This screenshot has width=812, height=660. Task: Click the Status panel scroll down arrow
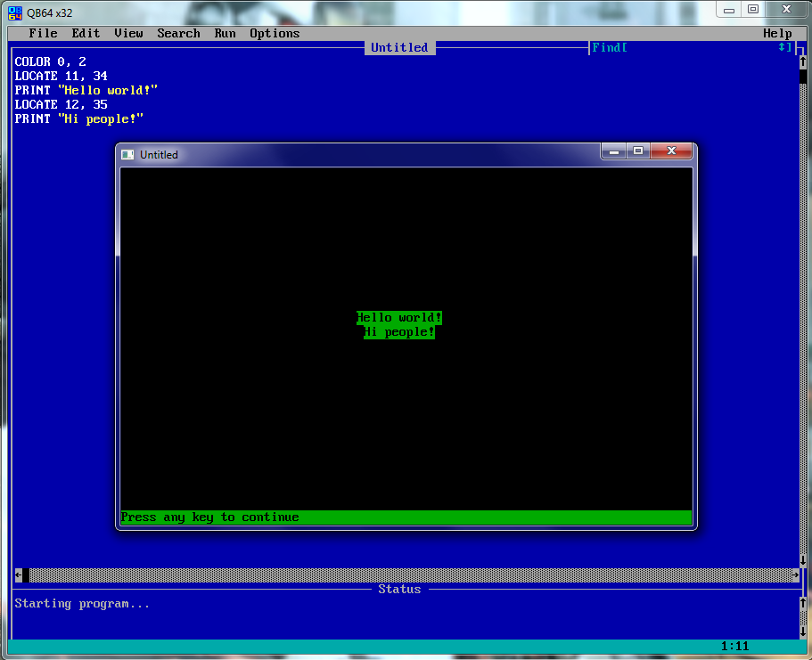(x=803, y=631)
